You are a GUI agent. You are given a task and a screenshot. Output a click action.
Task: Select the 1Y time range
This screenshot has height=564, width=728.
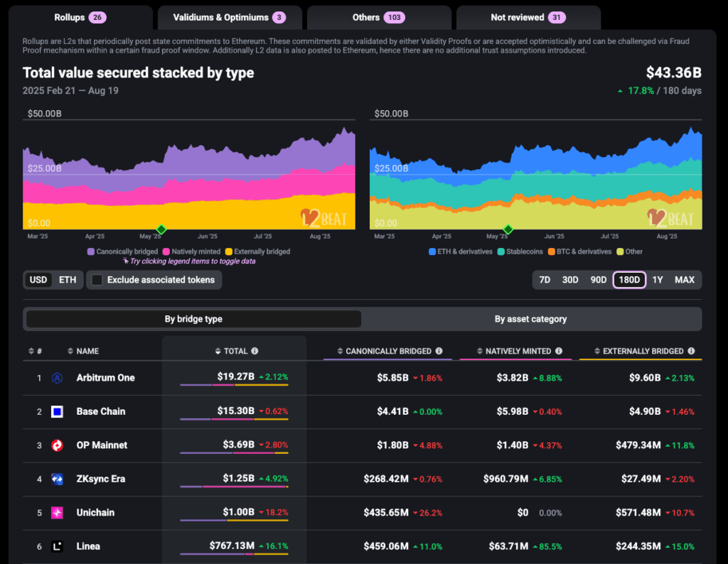click(658, 280)
